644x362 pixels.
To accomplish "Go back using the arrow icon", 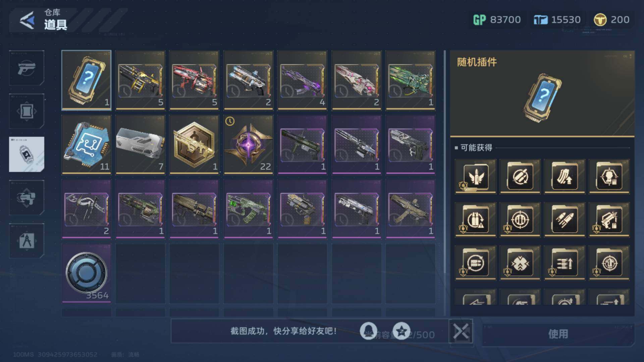I will click(27, 20).
